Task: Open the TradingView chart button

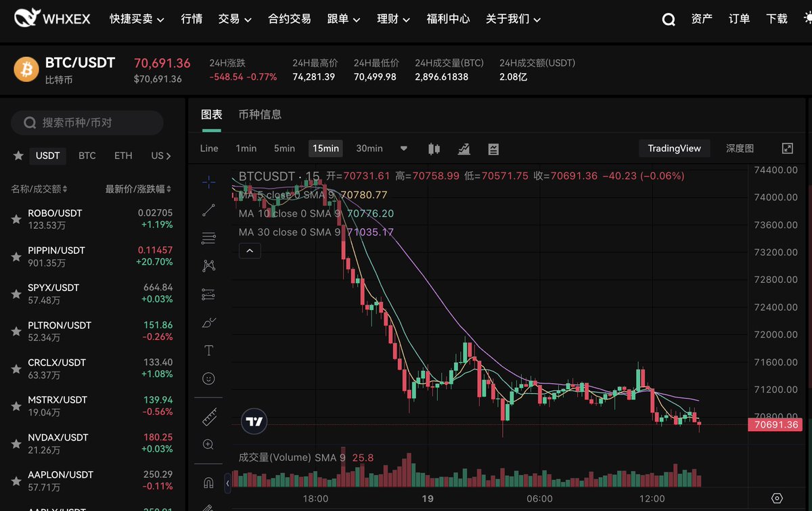Action: click(674, 148)
